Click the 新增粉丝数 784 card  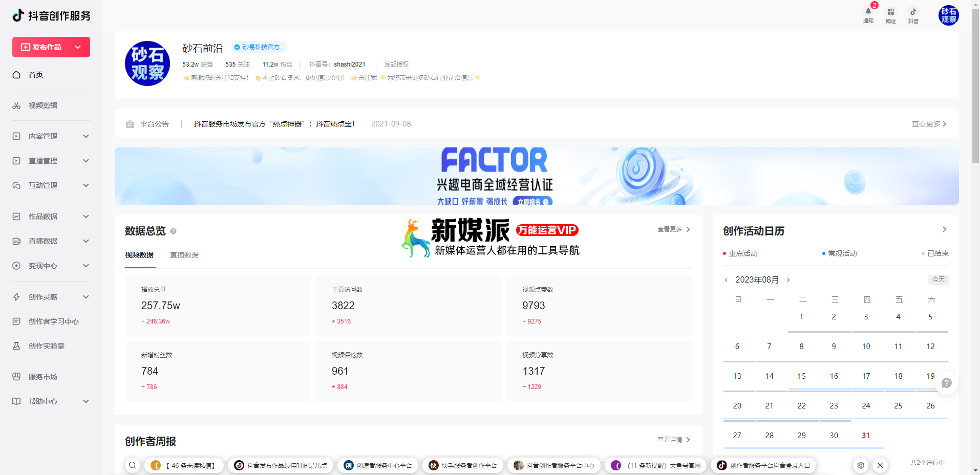[218, 372]
